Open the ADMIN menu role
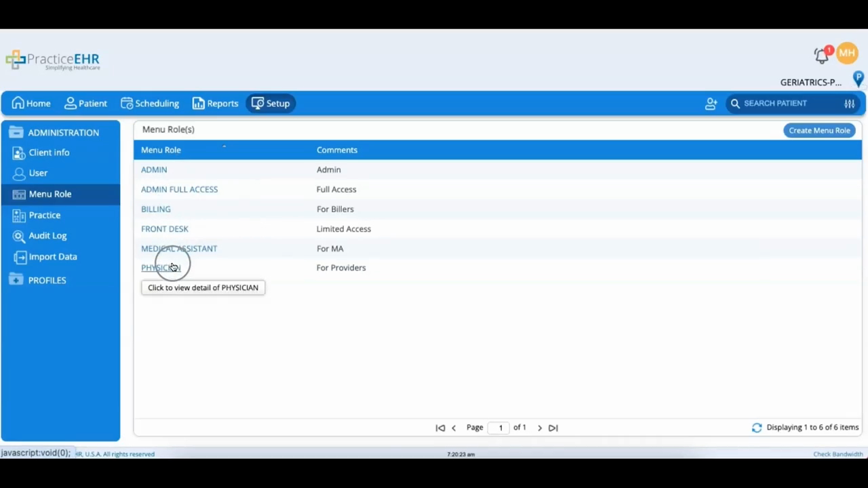This screenshot has width=868, height=488. (x=154, y=169)
